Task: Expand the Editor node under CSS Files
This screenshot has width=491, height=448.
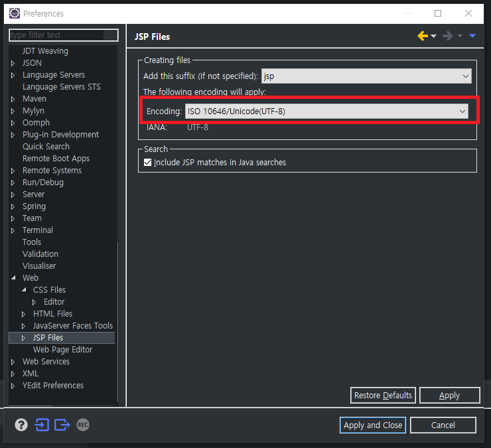Action: pos(34,302)
